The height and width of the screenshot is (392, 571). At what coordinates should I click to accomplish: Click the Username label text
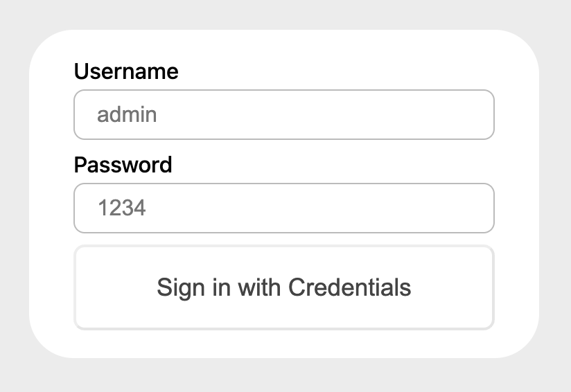126,71
